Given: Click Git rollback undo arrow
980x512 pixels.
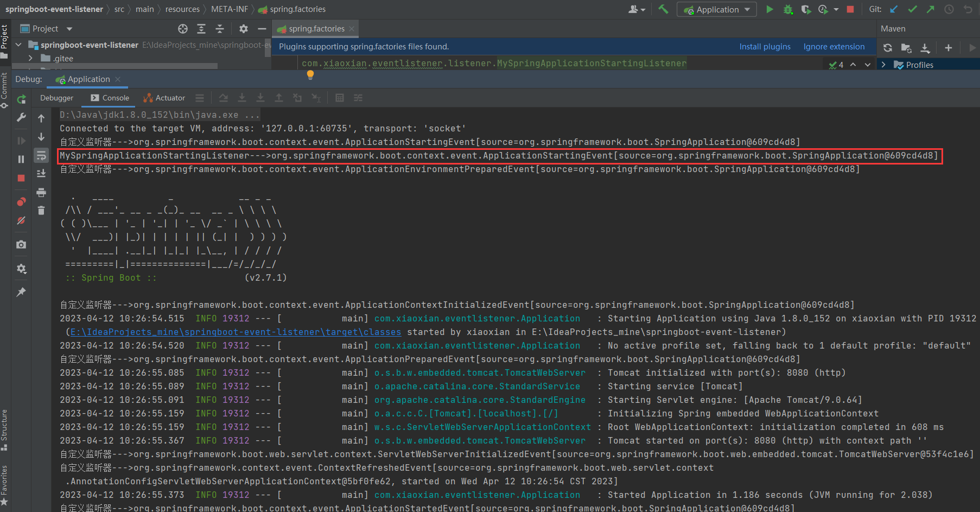Looking at the screenshot, I should pos(968,9).
